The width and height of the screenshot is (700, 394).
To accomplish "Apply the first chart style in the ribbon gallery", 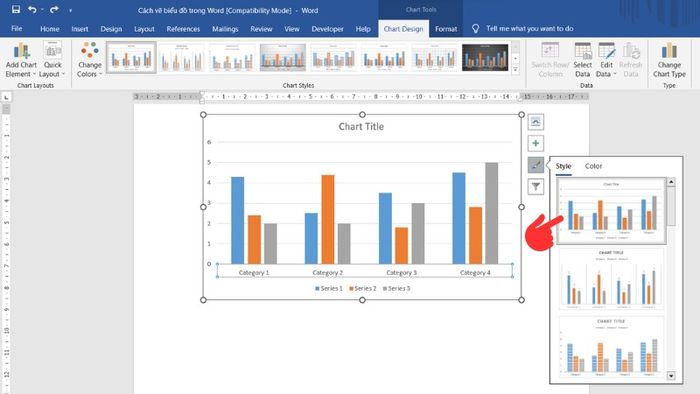I will 131,58.
